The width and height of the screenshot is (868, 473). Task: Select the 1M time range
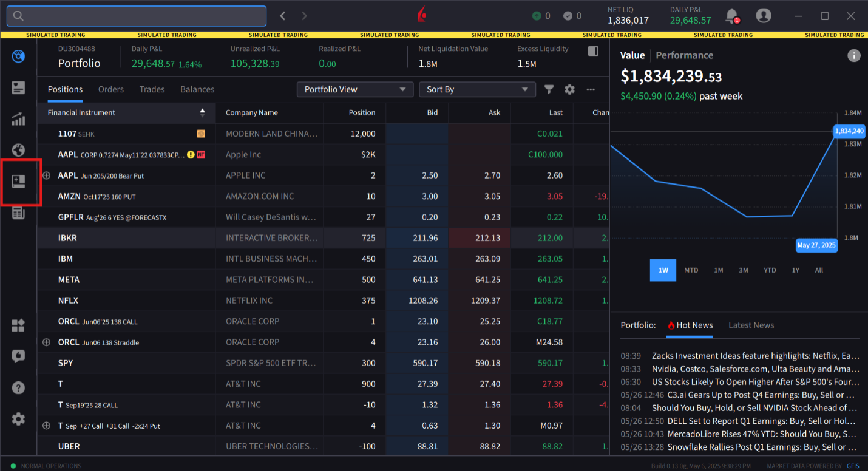(x=718, y=270)
